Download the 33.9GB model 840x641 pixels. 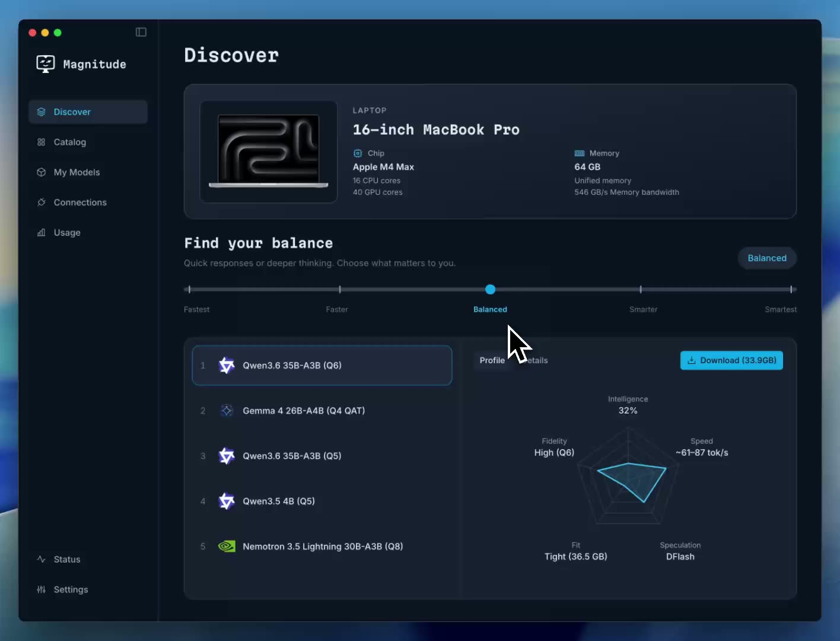[731, 360]
